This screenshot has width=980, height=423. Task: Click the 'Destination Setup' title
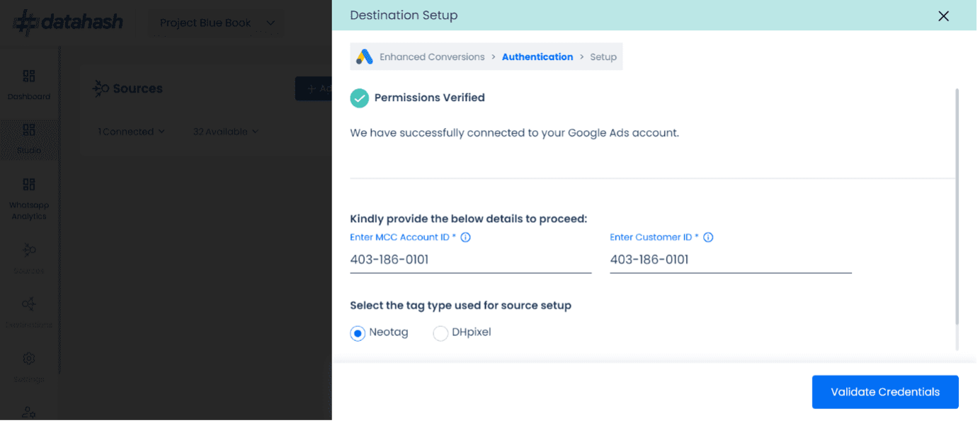pyautogui.click(x=404, y=16)
